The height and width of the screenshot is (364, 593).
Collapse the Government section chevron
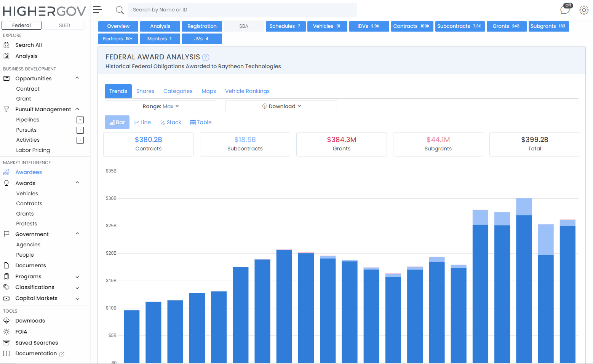click(77, 234)
